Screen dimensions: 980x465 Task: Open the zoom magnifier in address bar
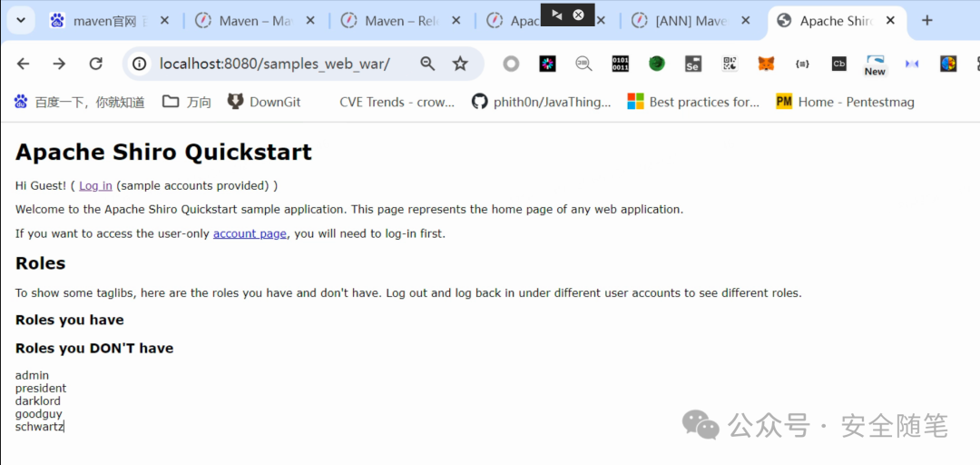pos(427,64)
